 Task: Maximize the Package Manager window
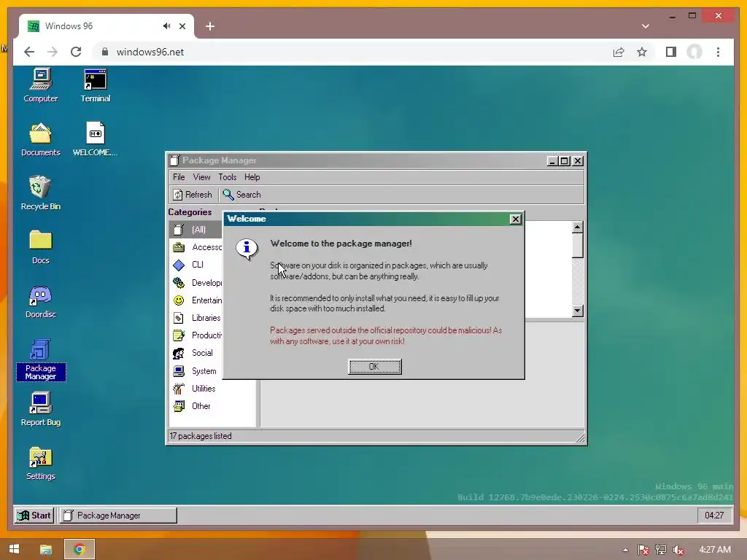coord(565,161)
